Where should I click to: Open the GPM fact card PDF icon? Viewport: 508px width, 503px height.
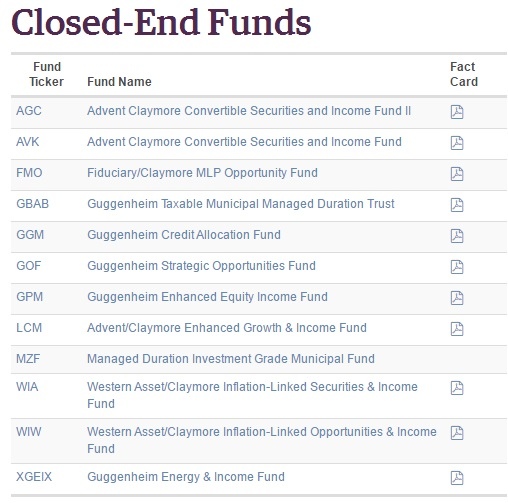click(x=457, y=298)
